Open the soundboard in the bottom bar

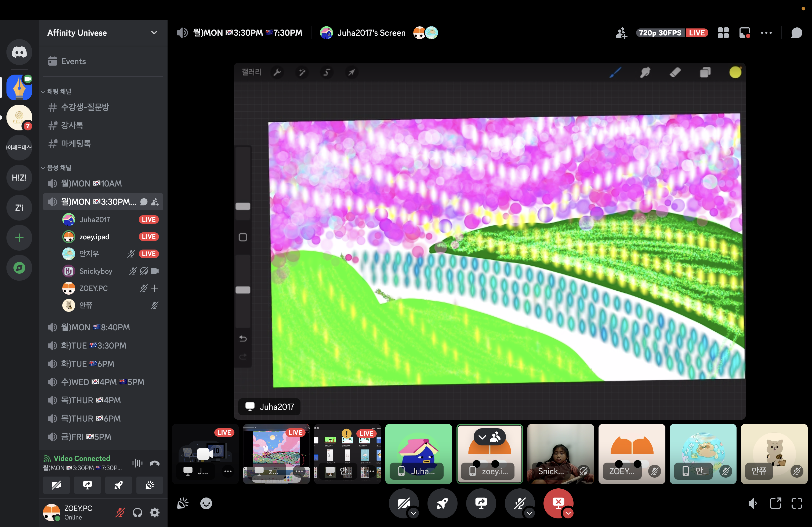tap(183, 503)
